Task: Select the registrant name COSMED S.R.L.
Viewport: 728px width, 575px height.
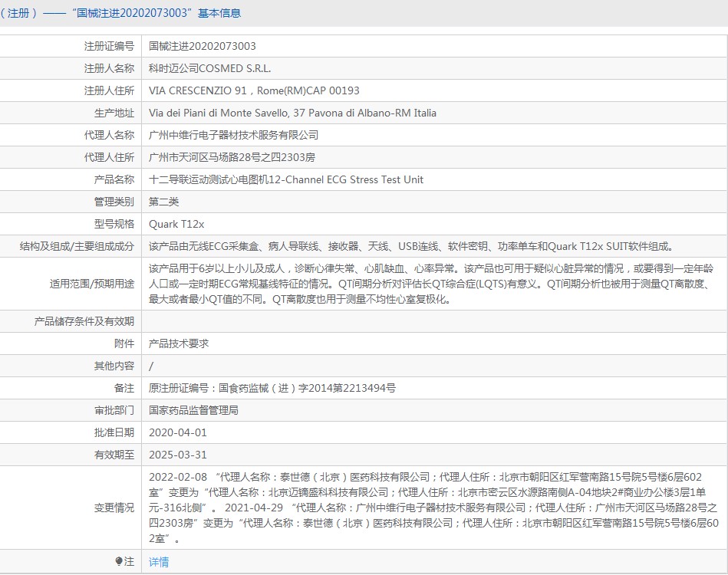Action: [x=209, y=68]
